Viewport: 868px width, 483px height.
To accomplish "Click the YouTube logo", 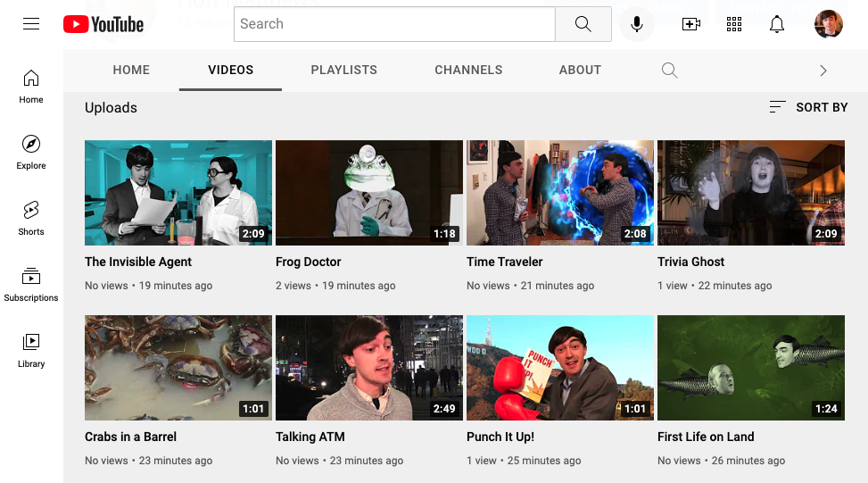I will (x=103, y=24).
